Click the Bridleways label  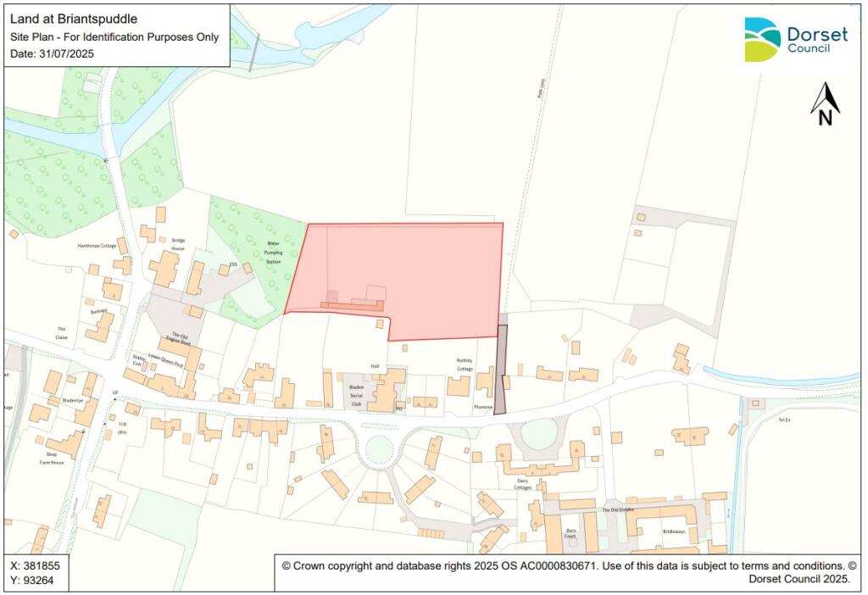(675, 531)
